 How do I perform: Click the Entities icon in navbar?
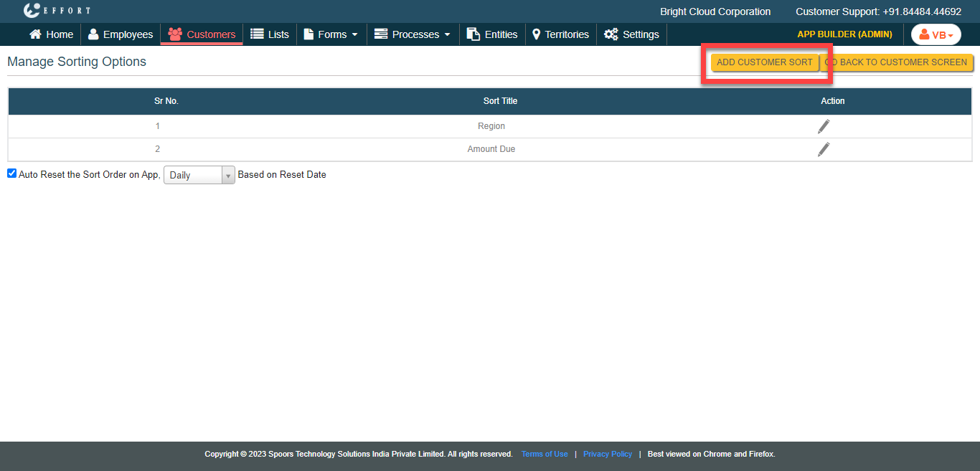473,34
